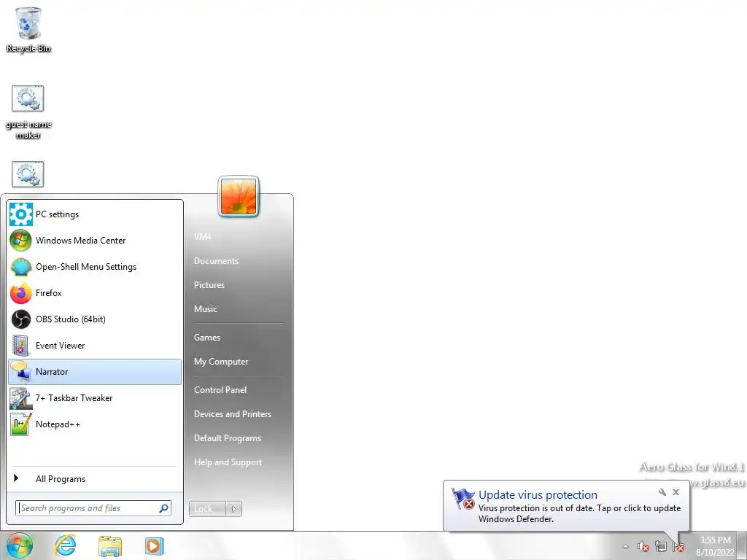Viewport: 747px width, 560px height.
Task: Open Music from the Start menu
Action: [x=205, y=309]
